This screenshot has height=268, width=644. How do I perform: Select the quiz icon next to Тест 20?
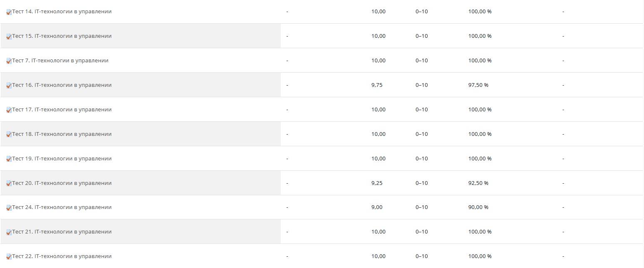click(9, 184)
